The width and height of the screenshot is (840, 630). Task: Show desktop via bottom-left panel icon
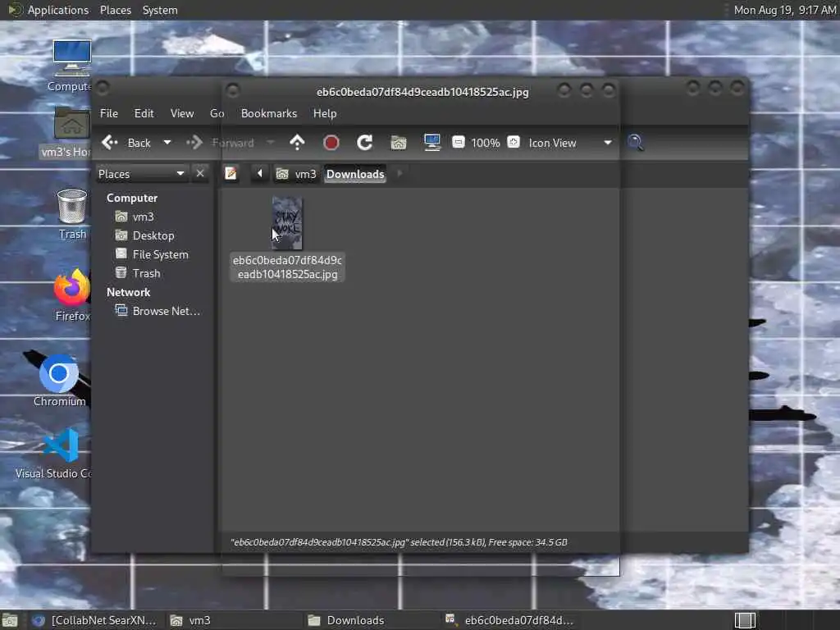tap(10, 620)
